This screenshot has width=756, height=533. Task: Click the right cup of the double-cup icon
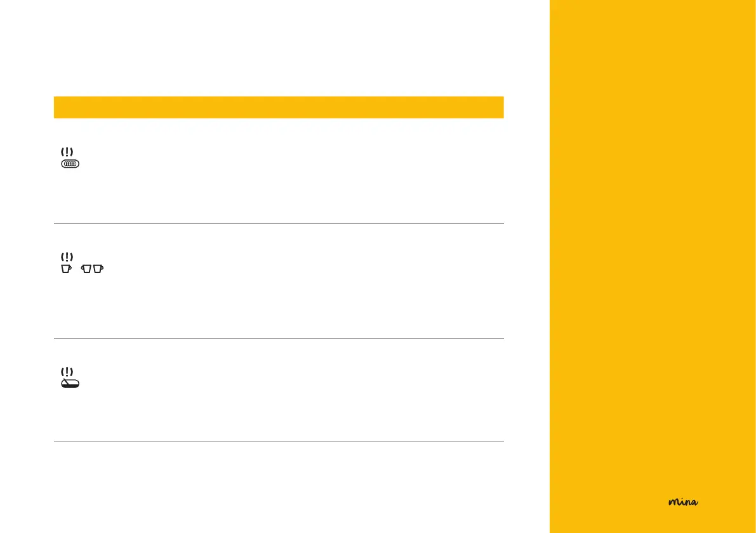pyautogui.click(x=98, y=269)
